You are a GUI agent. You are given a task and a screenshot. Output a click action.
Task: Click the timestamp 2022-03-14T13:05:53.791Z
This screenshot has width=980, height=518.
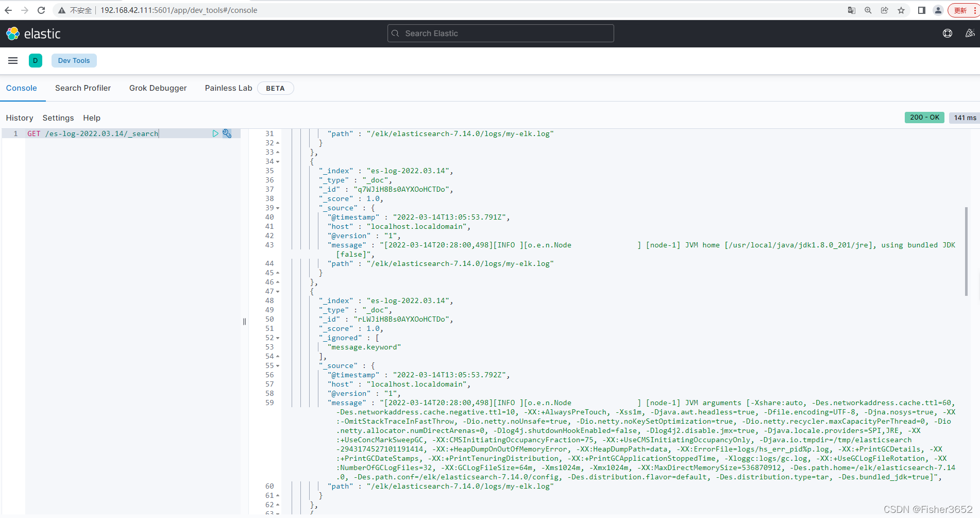(449, 217)
